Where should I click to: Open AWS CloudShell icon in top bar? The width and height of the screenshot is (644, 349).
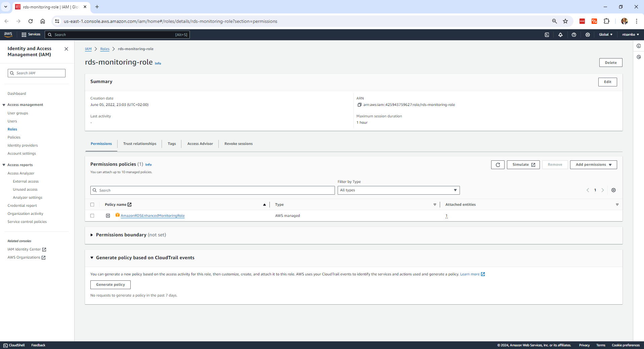(547, 35)
